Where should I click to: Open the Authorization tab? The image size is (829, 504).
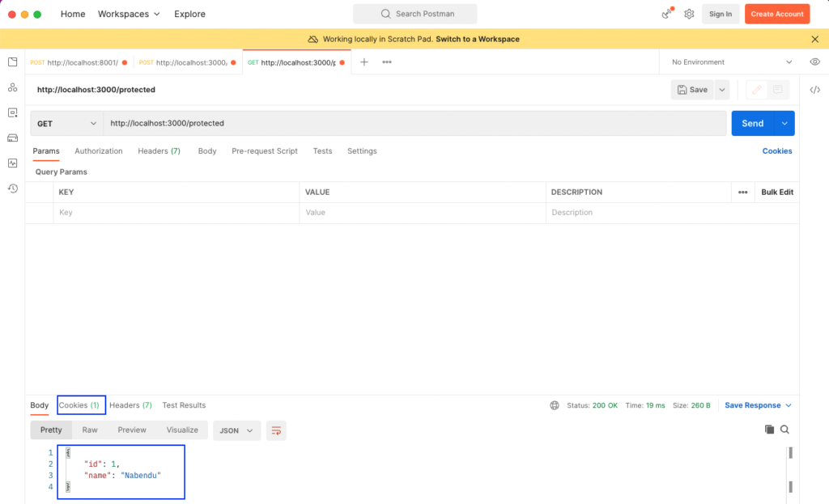pyautogui.click(x=98, y=151)
